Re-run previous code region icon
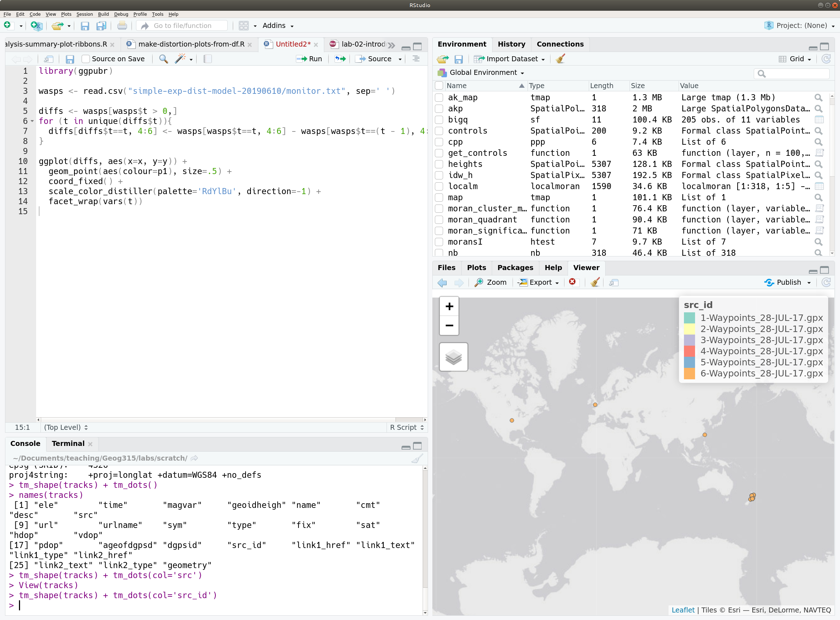Screen dimensions: 840x620 point(340,59)
